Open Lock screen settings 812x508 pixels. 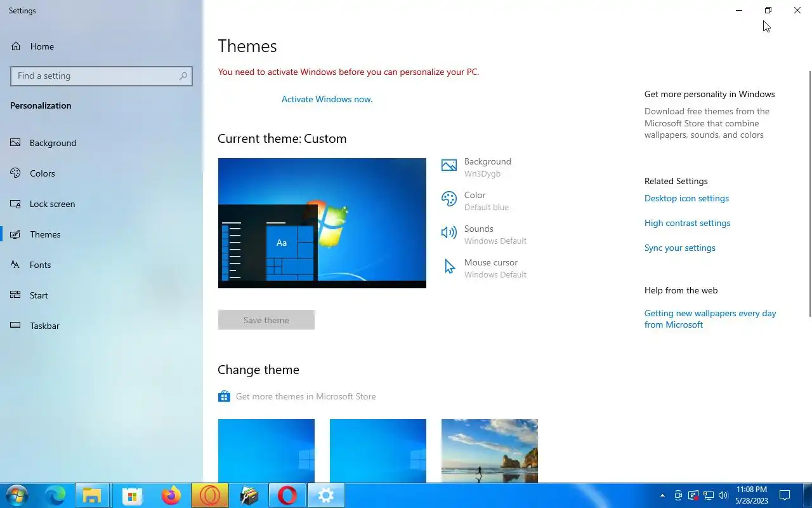(101, 204)
